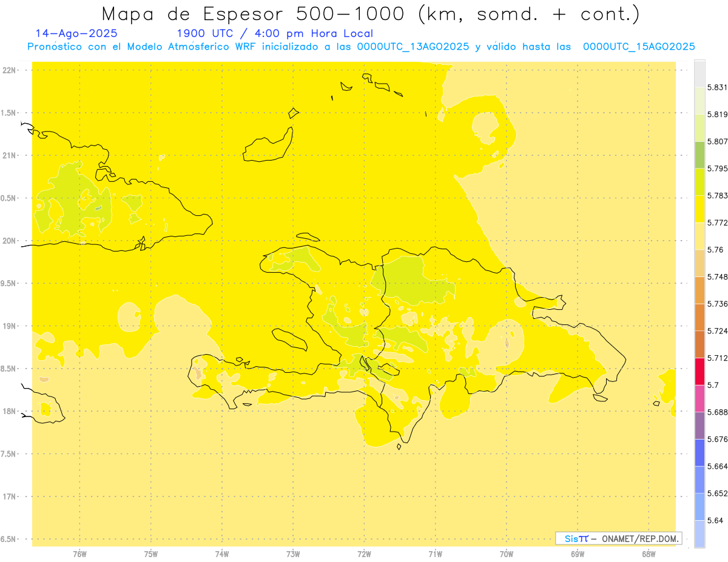Click the 5.688 colorbar value
The image size is (728, 562).
click(x=718, y=412)
